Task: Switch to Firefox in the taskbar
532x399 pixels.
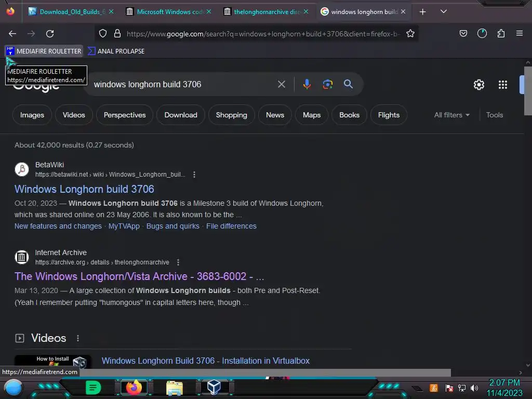Action: point(134,388)
